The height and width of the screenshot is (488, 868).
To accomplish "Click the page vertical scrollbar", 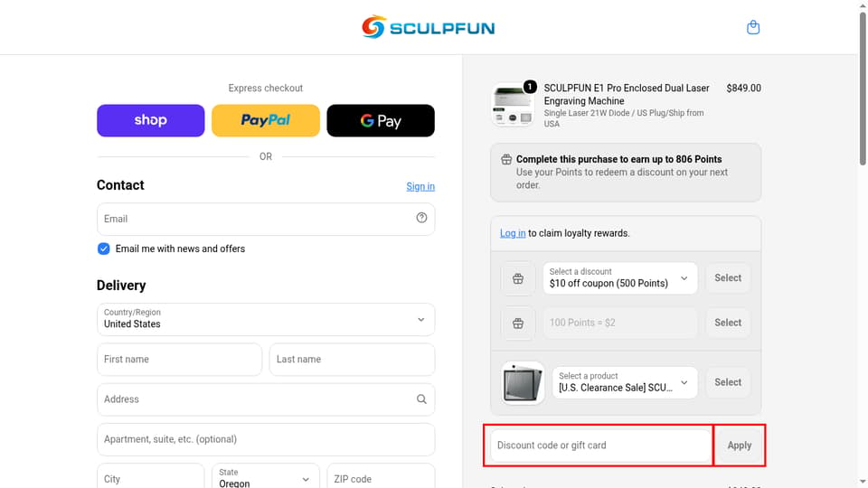I will [863, 89].
